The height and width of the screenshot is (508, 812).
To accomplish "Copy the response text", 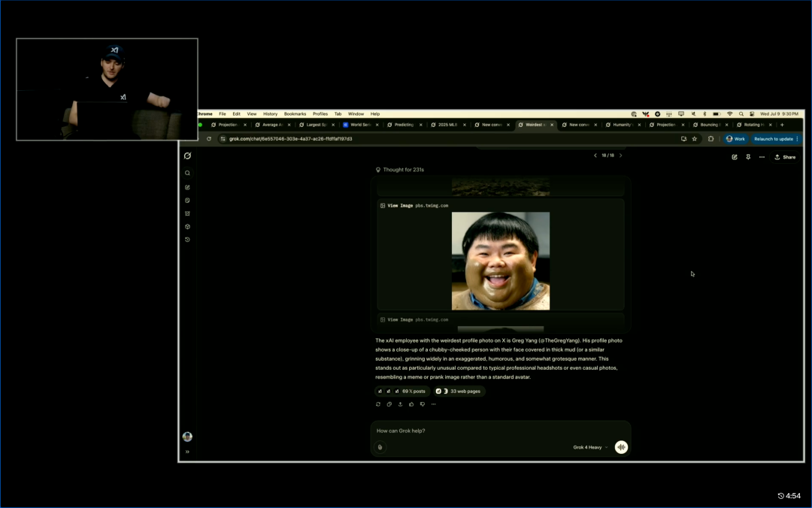I will pos(389,404).
